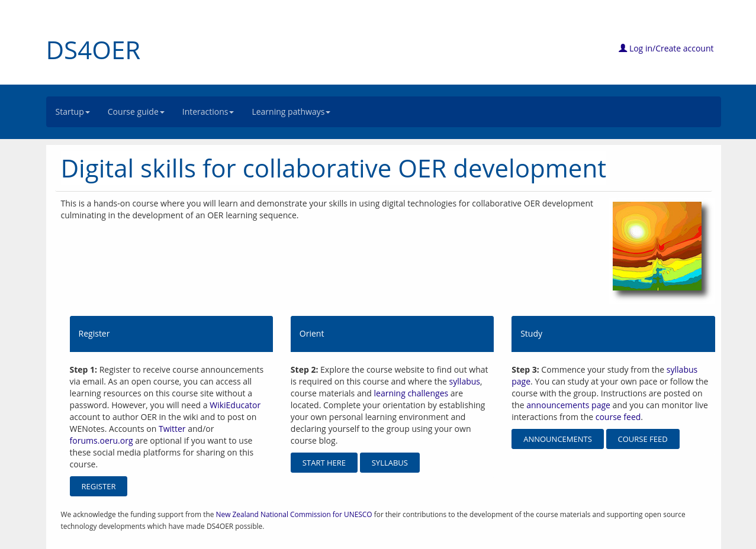Click the SYLLABUS button

point(390,463)
